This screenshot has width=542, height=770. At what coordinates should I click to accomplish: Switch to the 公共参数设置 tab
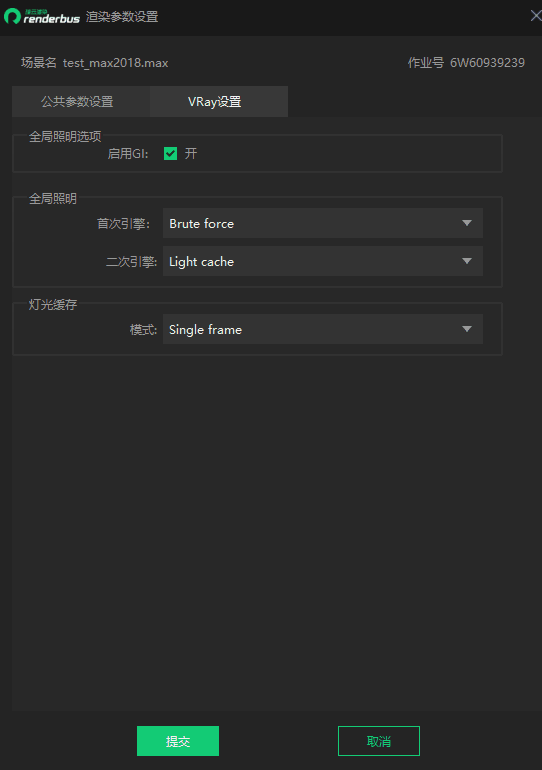pyautogui.click(x=81, y=102)
